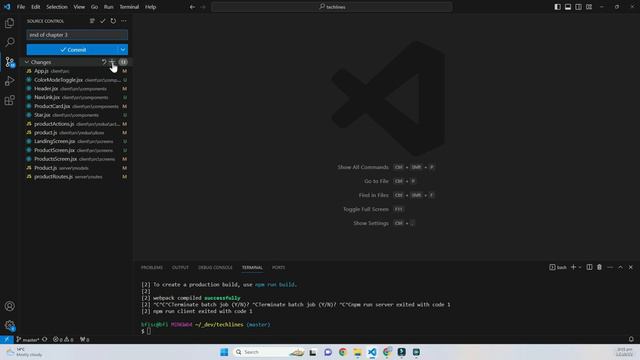Open the Explorer view in activity bar
This screenshot has height=360, width=640.
9,23
